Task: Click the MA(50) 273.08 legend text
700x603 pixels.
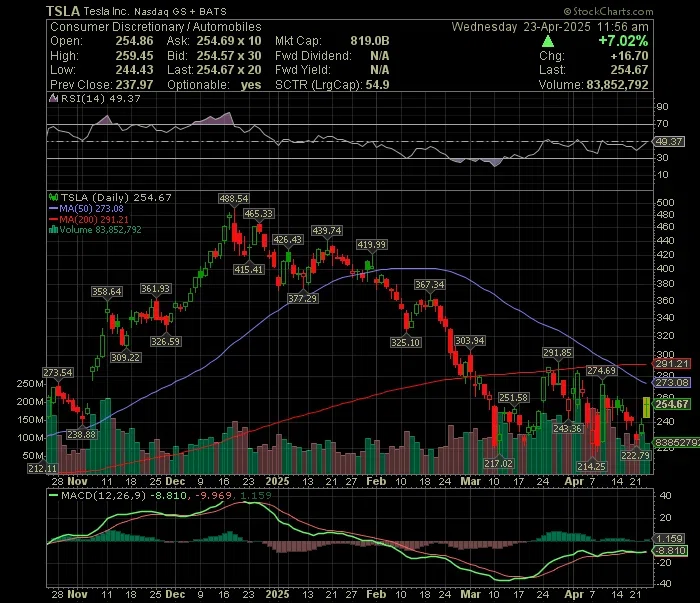Action: pyautogui.click(x=91, y=208)
